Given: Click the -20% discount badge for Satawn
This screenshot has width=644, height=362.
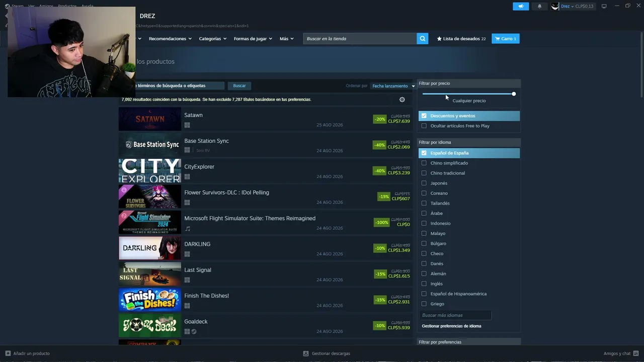Looking at the screenshot, I should click(x=380, y=119).
